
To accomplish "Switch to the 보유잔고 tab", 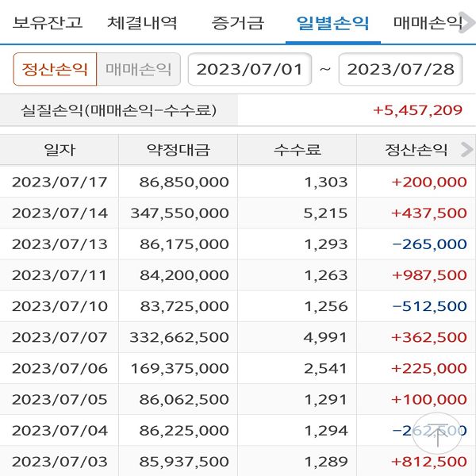I will 48,22.
